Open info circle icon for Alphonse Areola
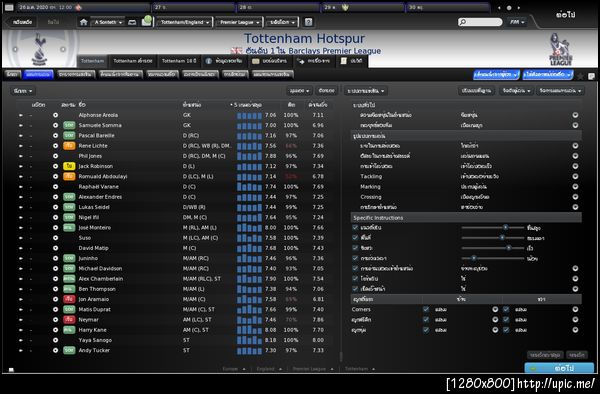The image size is (600, 394). tap(55, 115)
